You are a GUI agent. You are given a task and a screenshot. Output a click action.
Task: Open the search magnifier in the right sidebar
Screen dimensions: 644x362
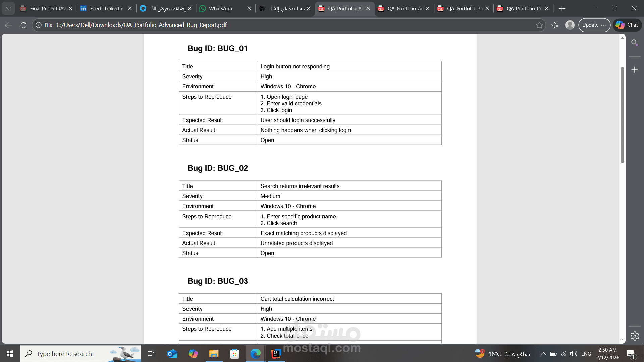pyautogui.click(x=635, y=43)
